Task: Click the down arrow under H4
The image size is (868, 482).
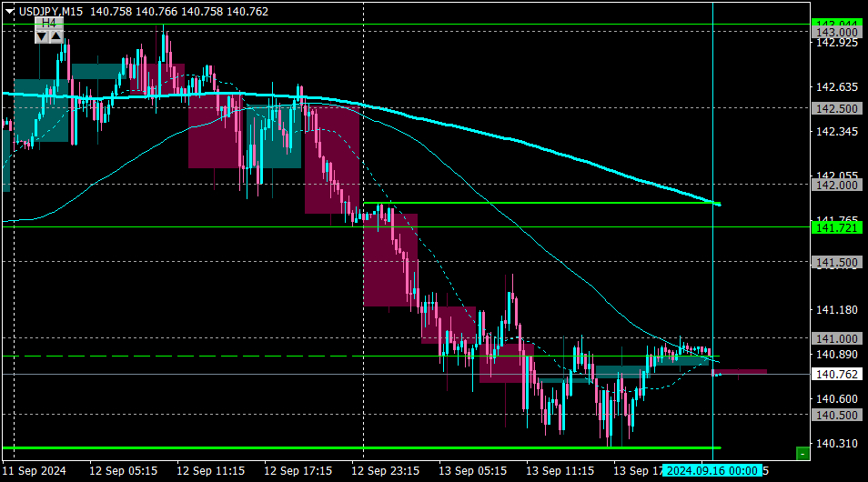Action: tap(42, 37)
